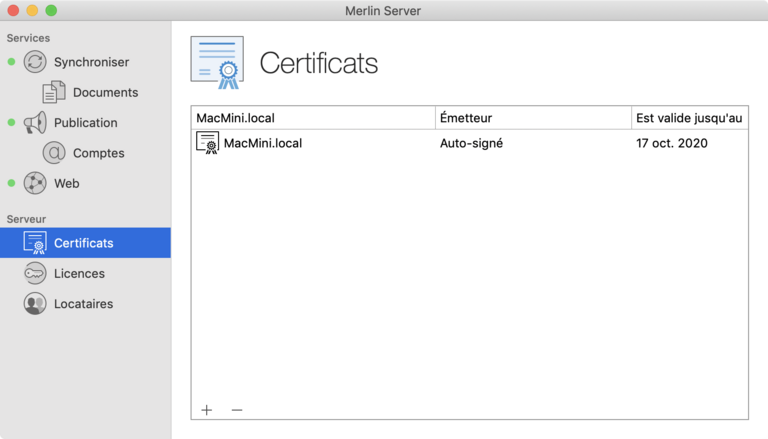Screen dimensions: 768x439
Task: Zoom the window with green button
Action: click(x=51, y=10)
